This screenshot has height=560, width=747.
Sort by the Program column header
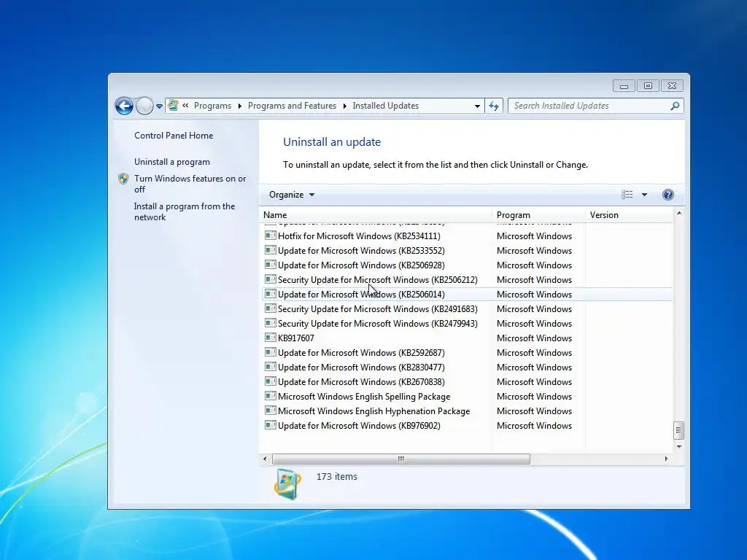538,215
